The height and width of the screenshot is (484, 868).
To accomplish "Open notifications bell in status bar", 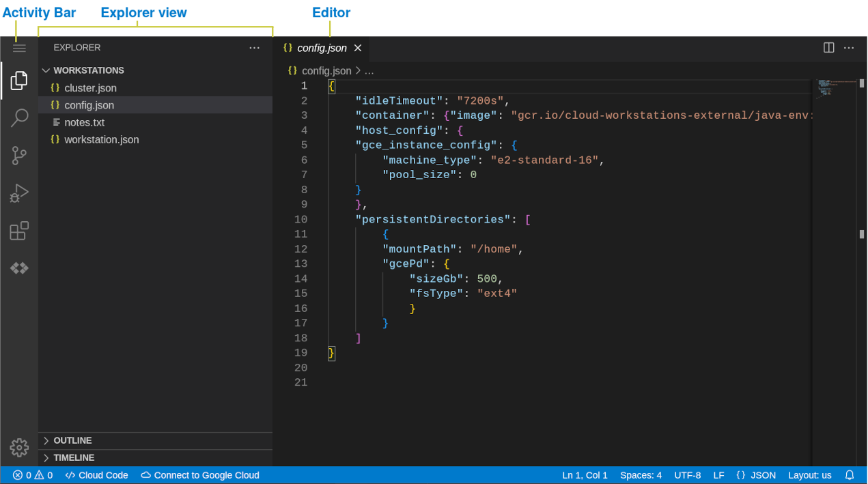I will [x=850, y=475].
